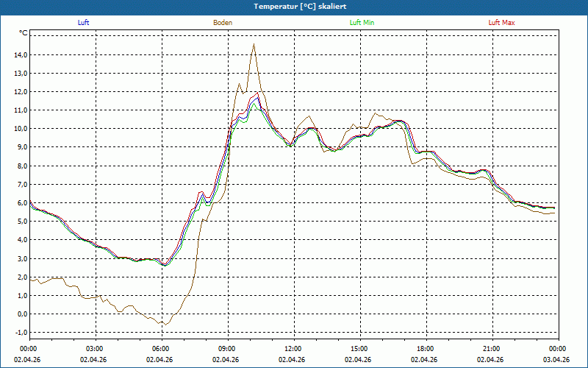588x368 pixels.
Task: Click the 15:00 time axis label
Action: 359,348
